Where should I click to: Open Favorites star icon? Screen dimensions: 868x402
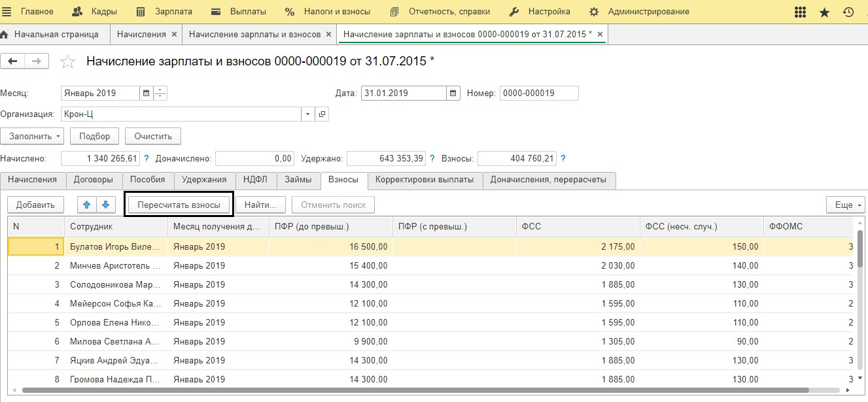824,12
